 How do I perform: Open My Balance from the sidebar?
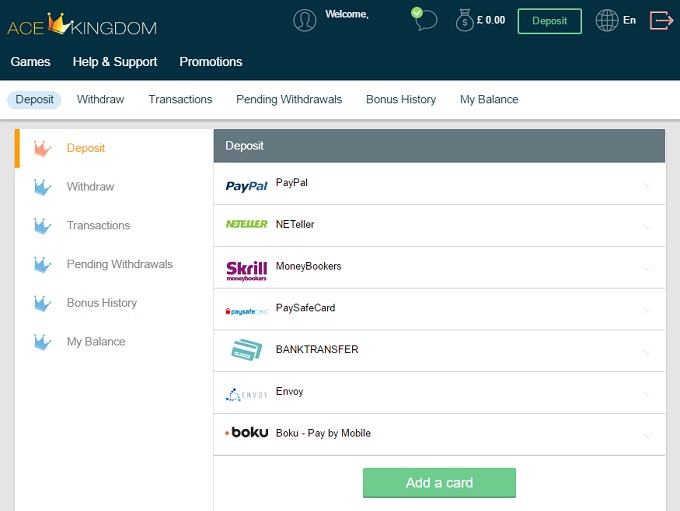click(96, 342)
